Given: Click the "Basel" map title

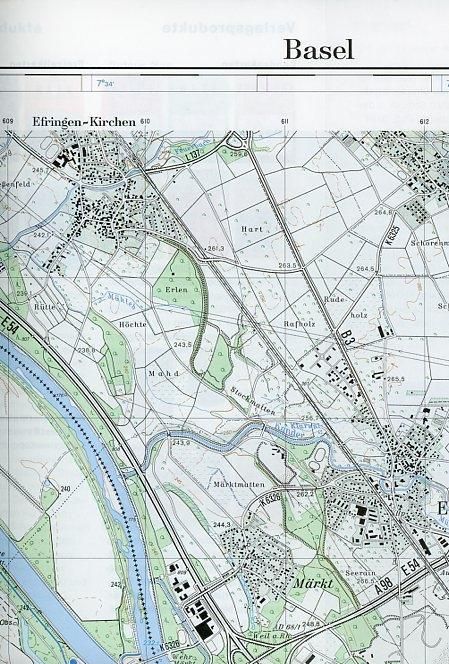Looking at the screenshot, I should [x=319, y=50].
